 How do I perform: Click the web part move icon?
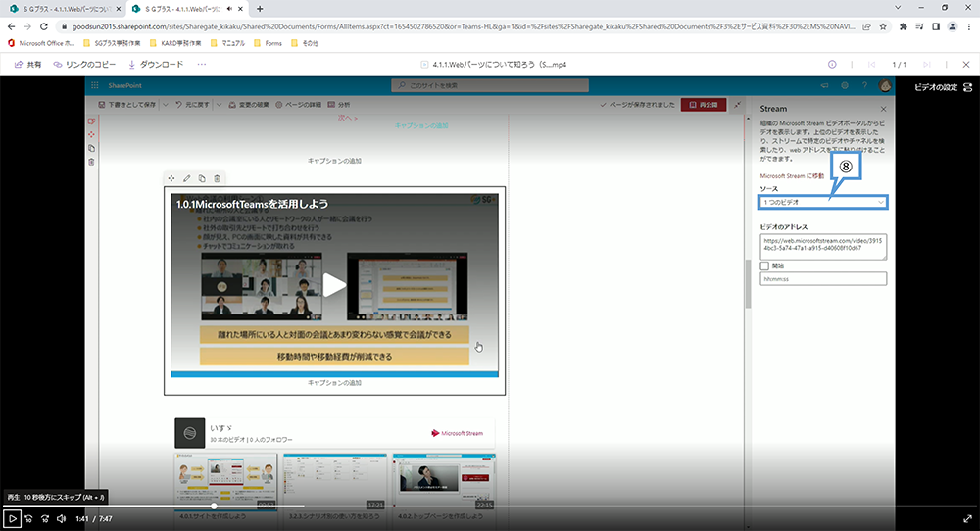(171, 178)
